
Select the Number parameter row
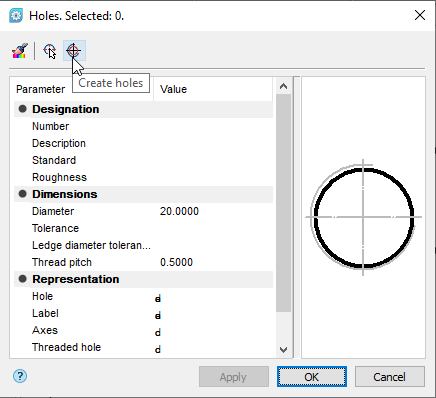click(144, 126)
